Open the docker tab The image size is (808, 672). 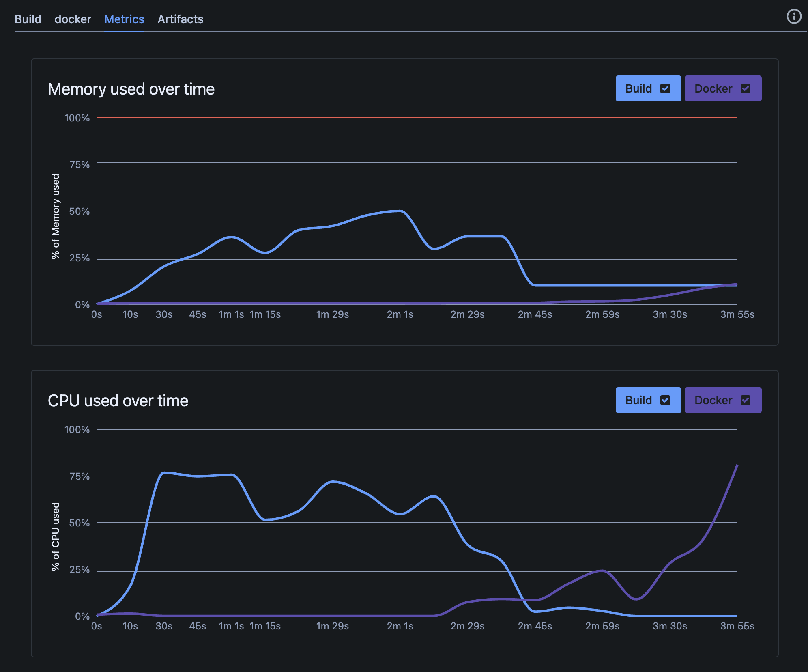pyautogui.click(x=73, y=19)
